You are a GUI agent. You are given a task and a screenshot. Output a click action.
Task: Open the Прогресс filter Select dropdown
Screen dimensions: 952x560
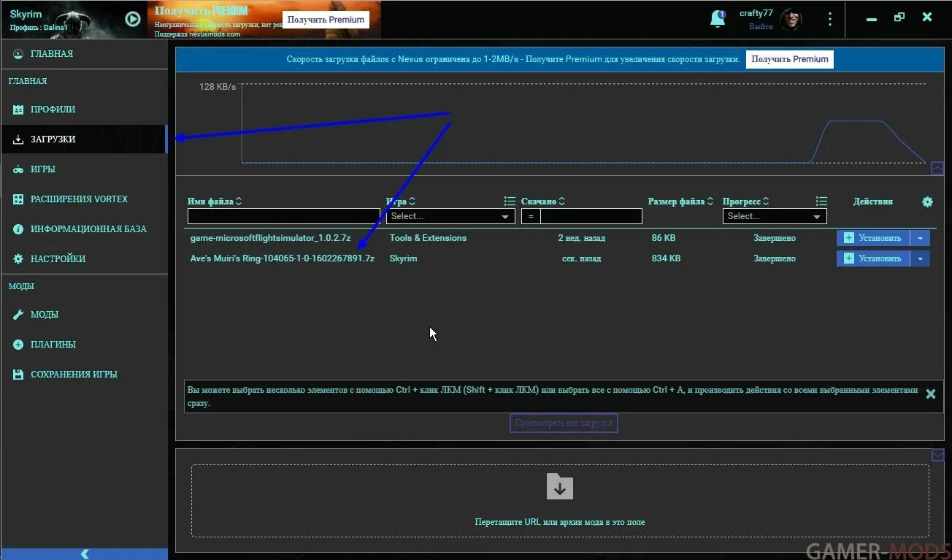(x=775, y=216)
